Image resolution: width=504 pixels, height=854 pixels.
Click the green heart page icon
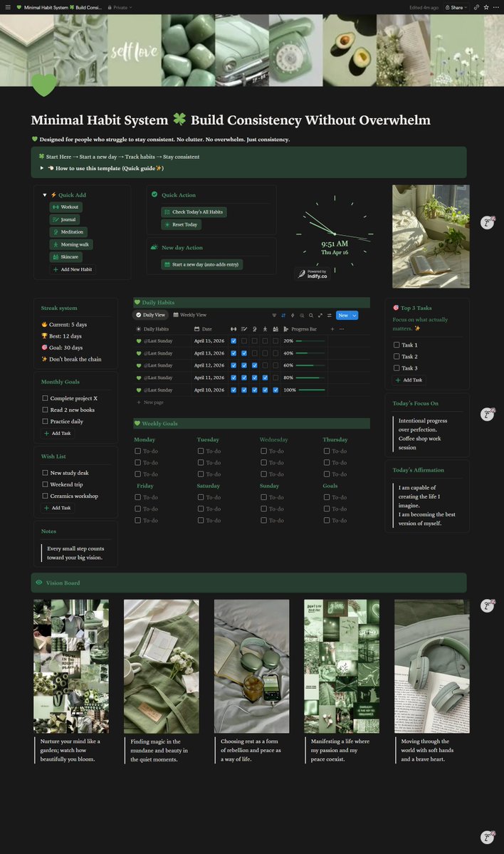(43, 85)
